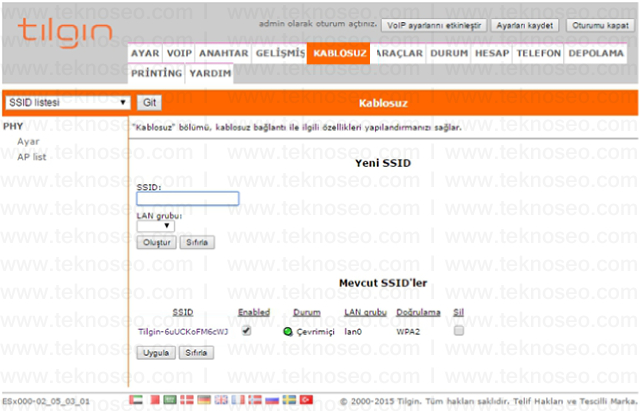The width and height of the screenshot is (640, 411).
Task: Select the green Saudi Arabia flag icon
Action: (x=170, y=400)
